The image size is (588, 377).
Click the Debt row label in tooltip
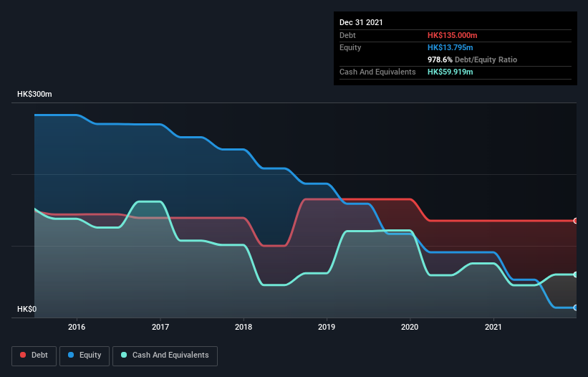point(347,35)
